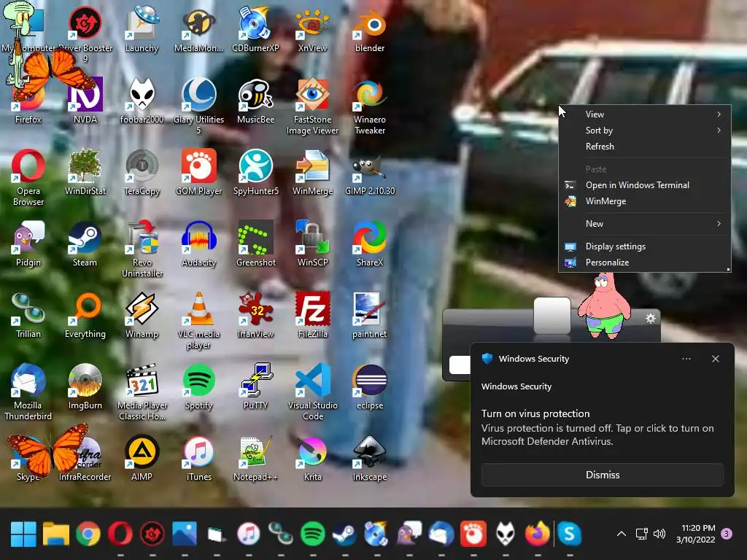The width and height of the screenshot is (747, 560).
Task: Select the Winaero Tweaker desktop icon
Action: pyautogui.click(x=370, y=106)
